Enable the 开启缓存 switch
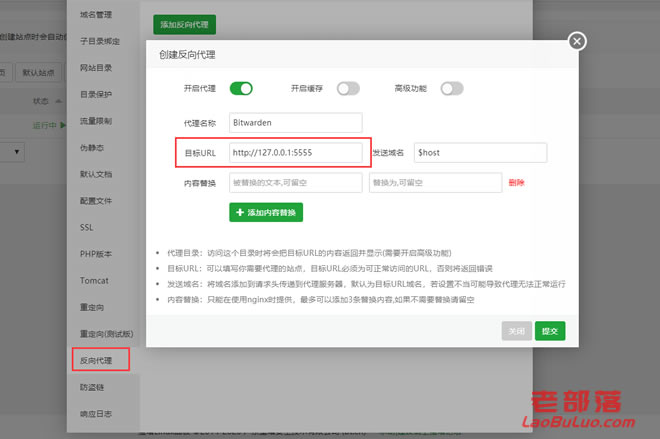The height and width of the screenshot is (439, 660). 348,89
